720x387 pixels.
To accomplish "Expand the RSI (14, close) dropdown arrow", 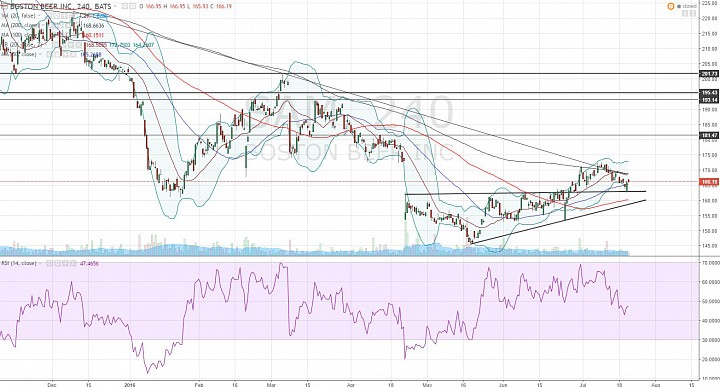I will tap(40, 264).
